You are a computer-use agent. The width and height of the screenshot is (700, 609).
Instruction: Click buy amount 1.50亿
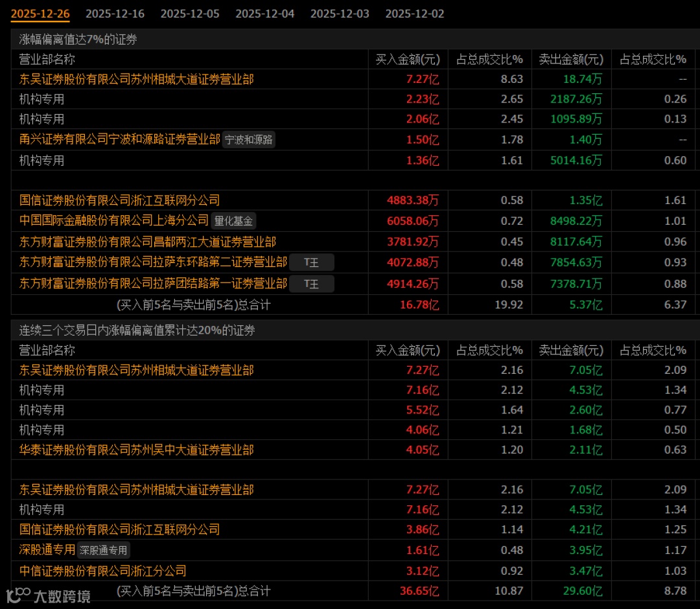[x=423, y=140]
